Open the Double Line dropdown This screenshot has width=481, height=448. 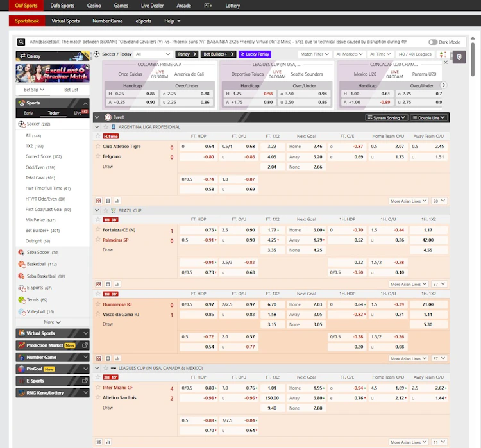[x=428, y=118]
